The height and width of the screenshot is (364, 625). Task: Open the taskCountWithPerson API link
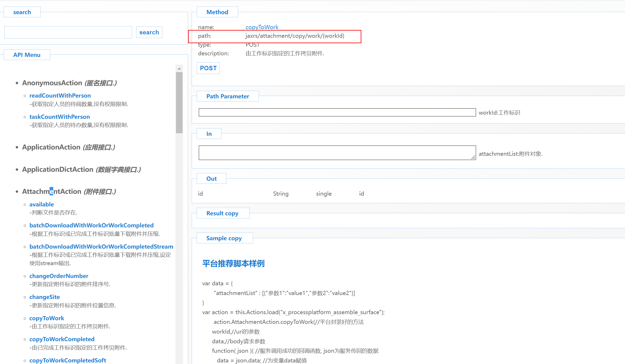[60, 117]
